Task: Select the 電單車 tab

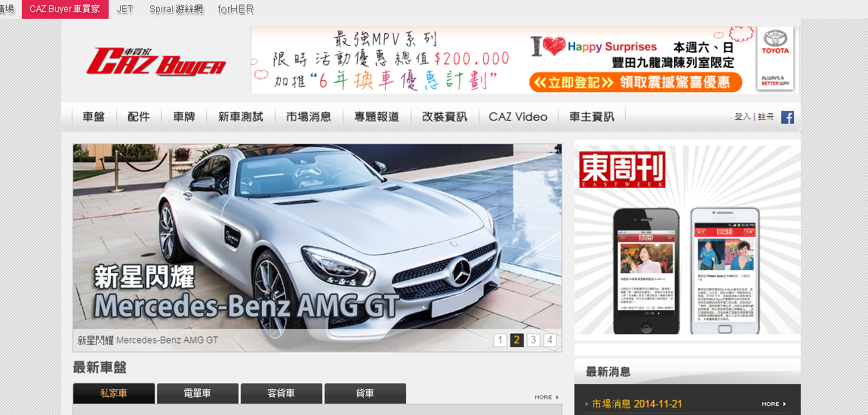Action: coord(198,393)
